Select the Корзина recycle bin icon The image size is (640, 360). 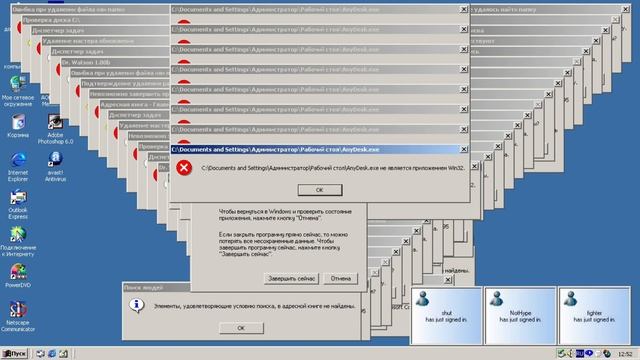18,126
